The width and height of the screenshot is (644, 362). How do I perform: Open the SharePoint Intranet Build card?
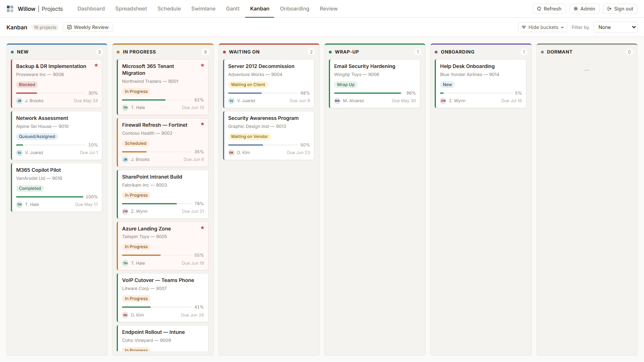[163, 194]
